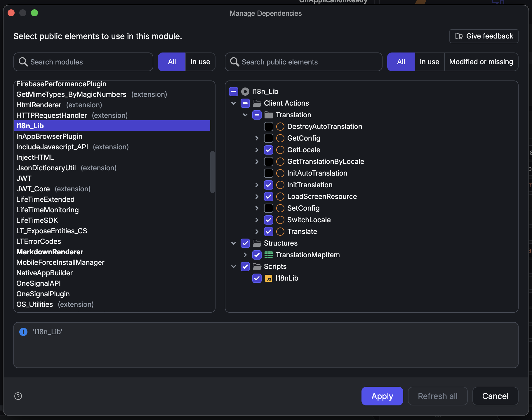532x420 pixels.
Task: Click the Client Actions folder icon
Action: 257,103
